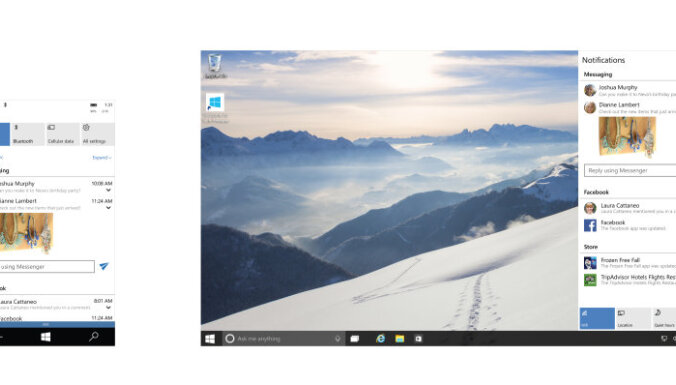Expand Dianne Lambert notification chevron on phone
676x385 pixels.
click(108, 208)
